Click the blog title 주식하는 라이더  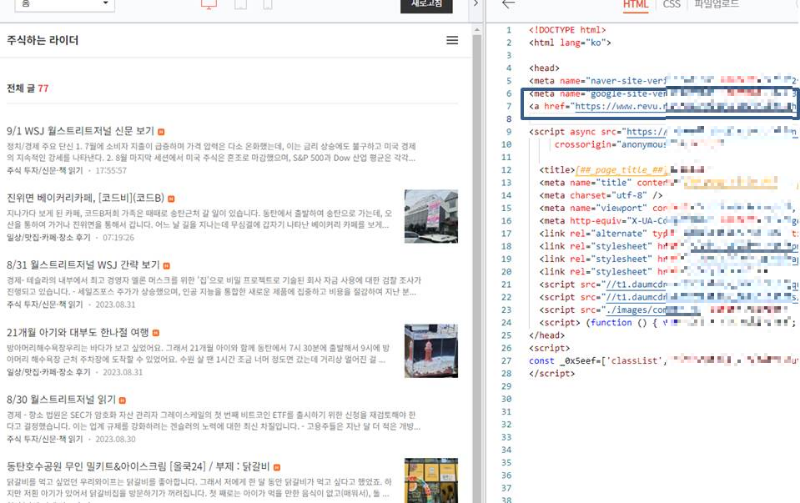[42, 40]
